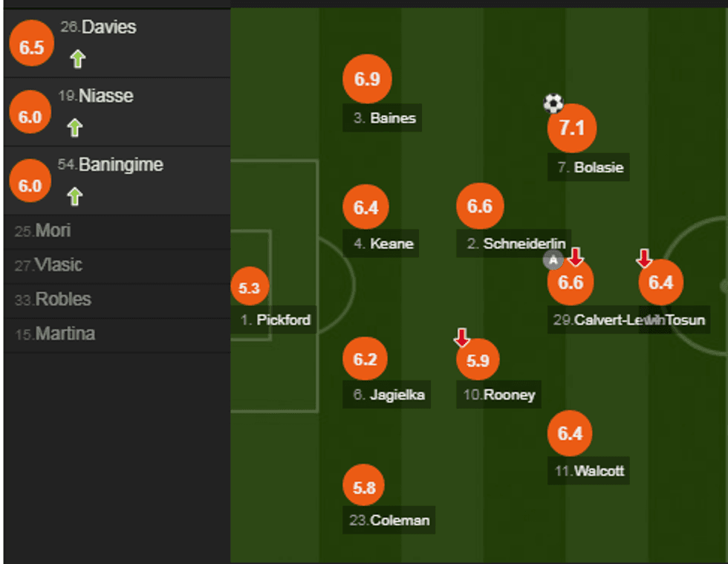The image size is (728, 564).
Task: Open the Schneiderlin player name
Action: click(x=516, y=243)
